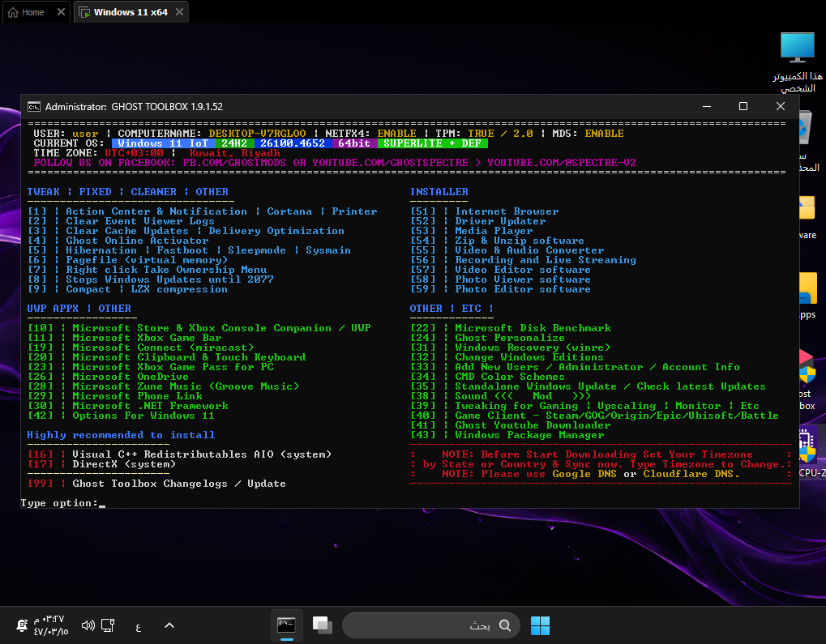Select the CPU-Z desktop icon
The image size is (826, 644).
click(811, 453)
